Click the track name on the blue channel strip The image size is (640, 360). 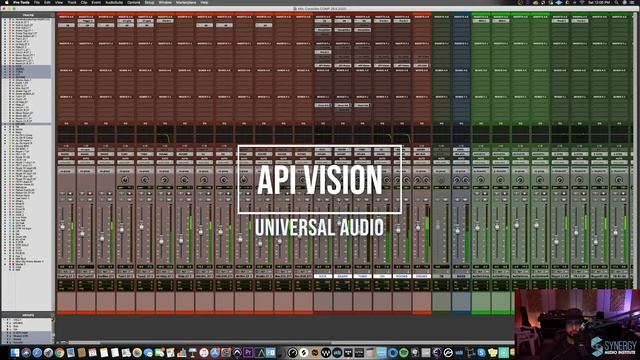click(461, 276)
